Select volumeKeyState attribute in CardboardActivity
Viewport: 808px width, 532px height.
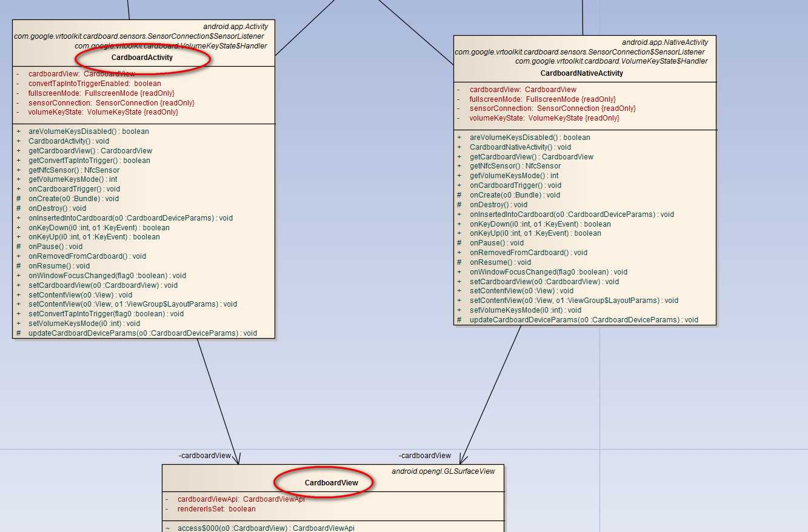point(103,112)
